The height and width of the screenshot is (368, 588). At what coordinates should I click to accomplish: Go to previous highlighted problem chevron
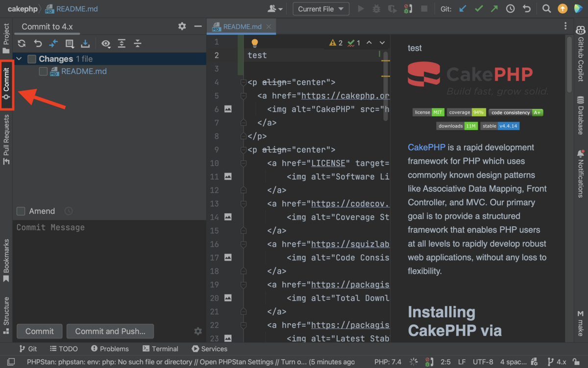tap(369, 43)
